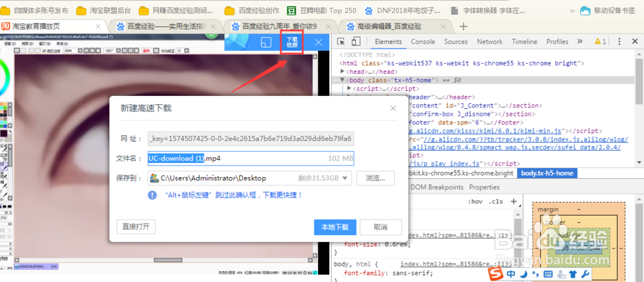The image size is (644, 282).
Task: Open the Timeline tab
Action: coord(524,41)
